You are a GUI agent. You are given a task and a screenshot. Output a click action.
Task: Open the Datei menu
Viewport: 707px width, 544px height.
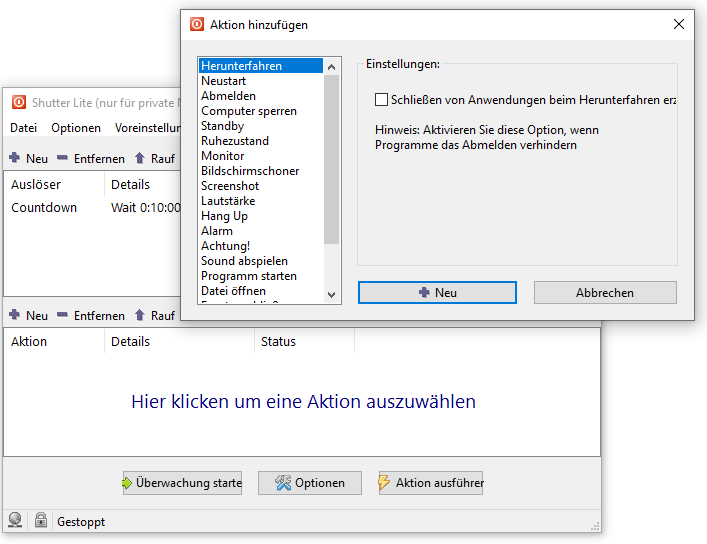(x=24, y=128)
